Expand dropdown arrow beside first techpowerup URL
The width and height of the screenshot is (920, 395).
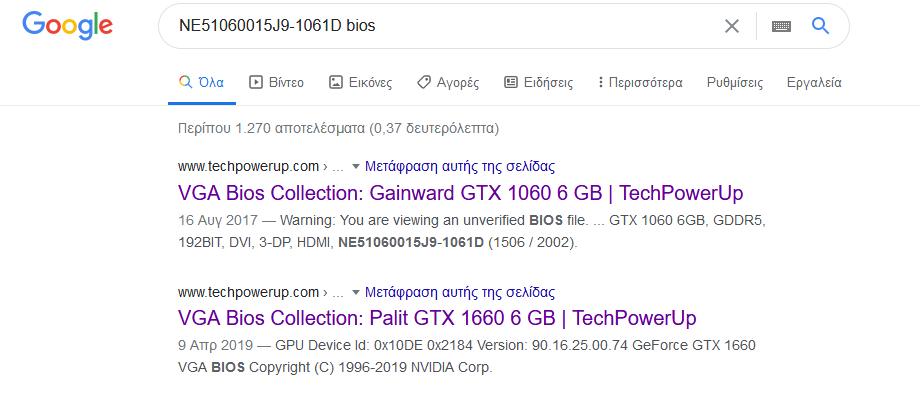pos(355,167)
